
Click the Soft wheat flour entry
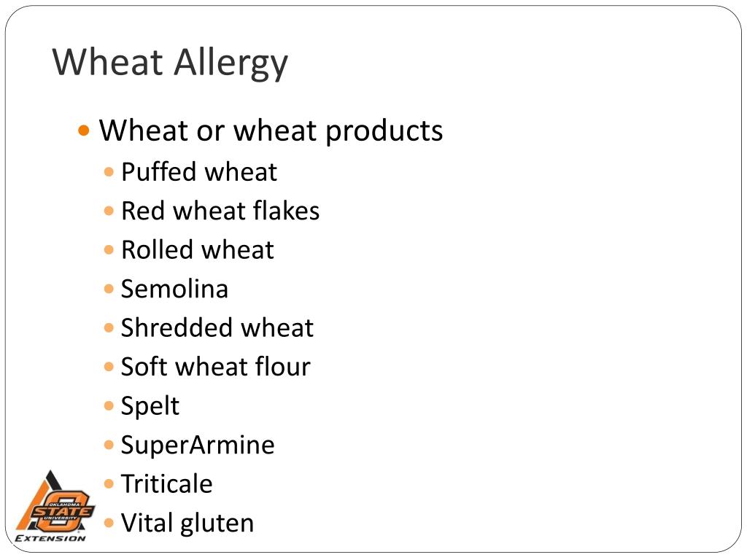(216, 367)
